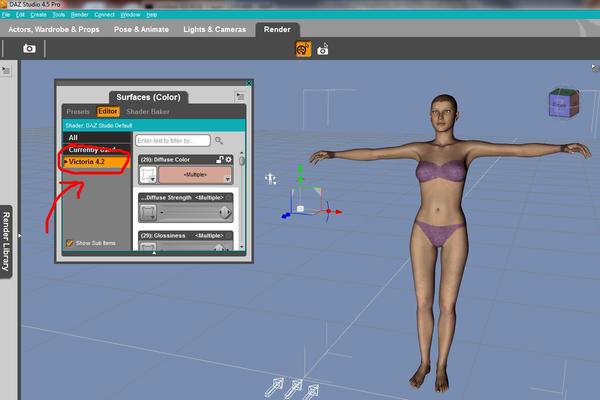
Task: Open the Diffuse Color swatch dropdown arrow
Action: (228, 179)
